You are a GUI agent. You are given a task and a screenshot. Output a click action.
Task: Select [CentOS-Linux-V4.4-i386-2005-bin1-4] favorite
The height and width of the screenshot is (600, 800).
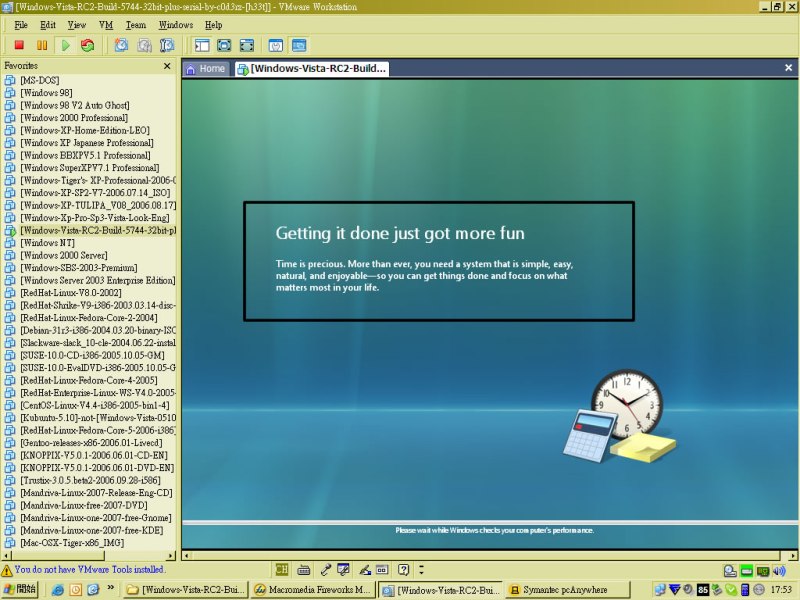(94, 405)
